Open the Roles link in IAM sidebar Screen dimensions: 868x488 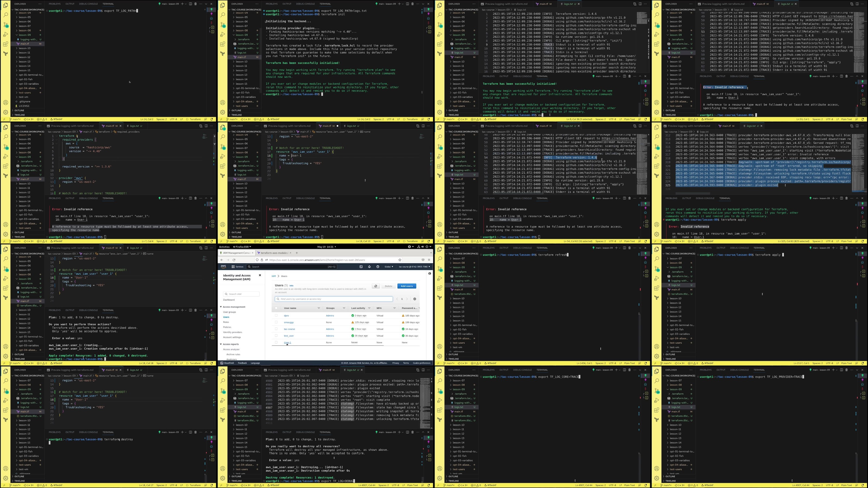(x=226, y=322)
